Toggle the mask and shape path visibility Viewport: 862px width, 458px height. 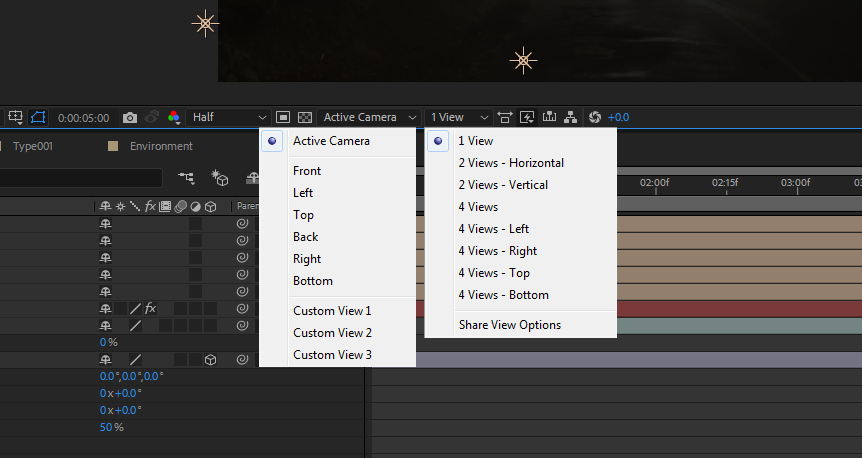click(x=39, y=117)
